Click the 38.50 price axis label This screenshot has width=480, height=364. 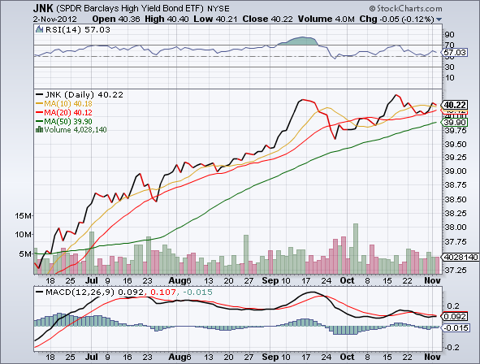click(455, 199)
